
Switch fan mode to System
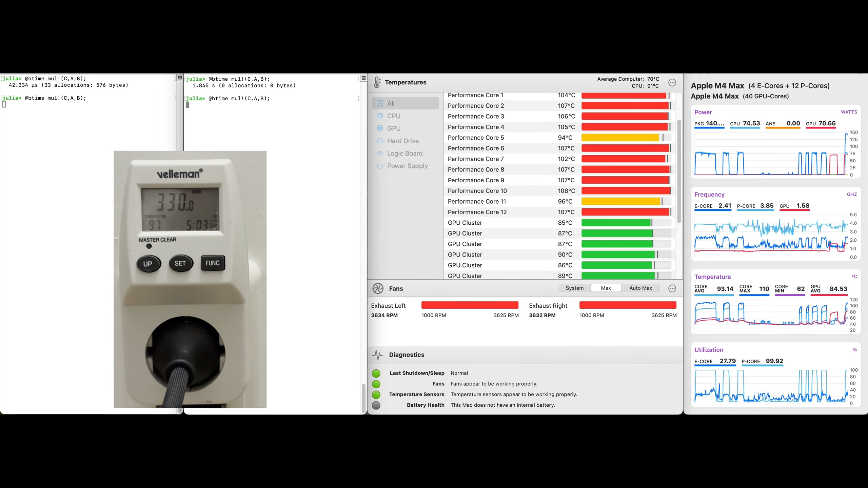point(574,288)
